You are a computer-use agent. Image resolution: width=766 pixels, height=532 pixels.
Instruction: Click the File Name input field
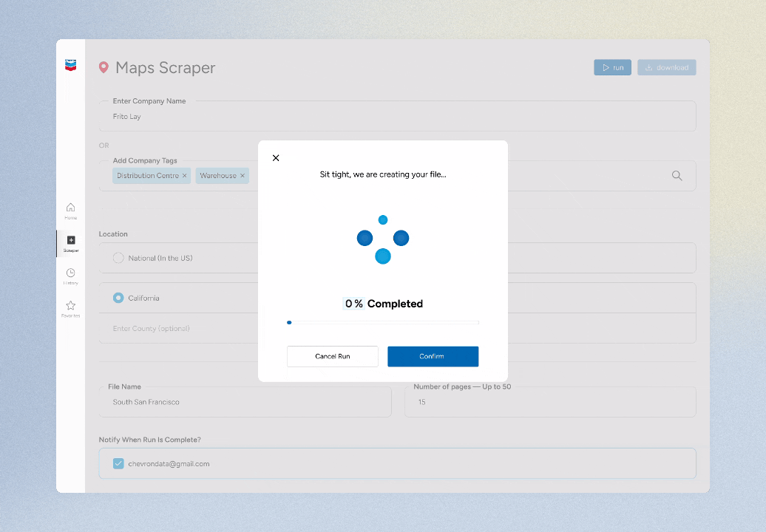click(245, 402)
